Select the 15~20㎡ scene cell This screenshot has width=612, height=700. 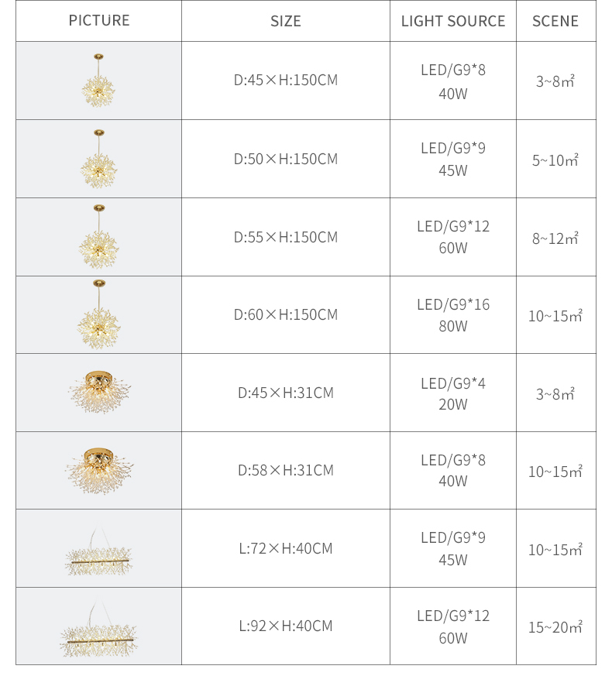555,626
